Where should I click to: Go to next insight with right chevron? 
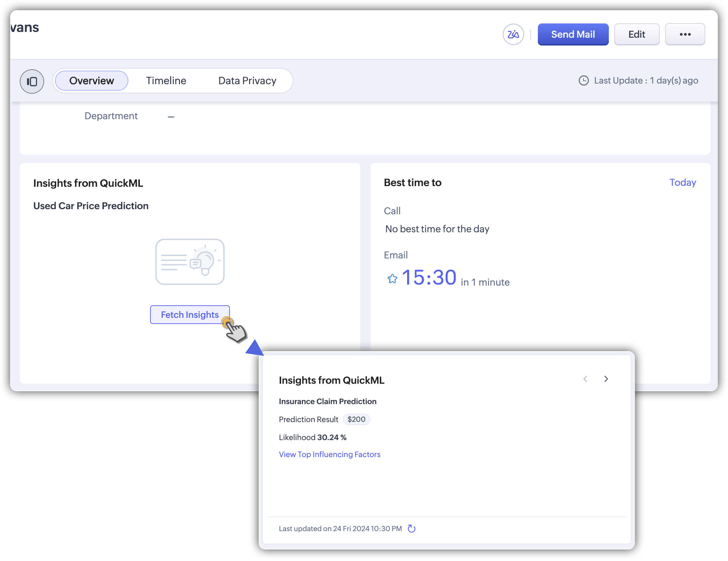(606, 379)
